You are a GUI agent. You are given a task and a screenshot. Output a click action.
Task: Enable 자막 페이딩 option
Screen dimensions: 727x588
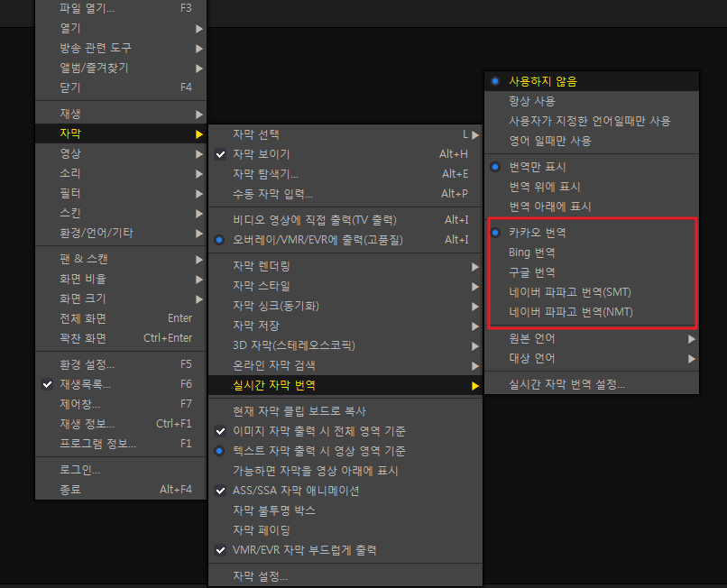(345, 530)
